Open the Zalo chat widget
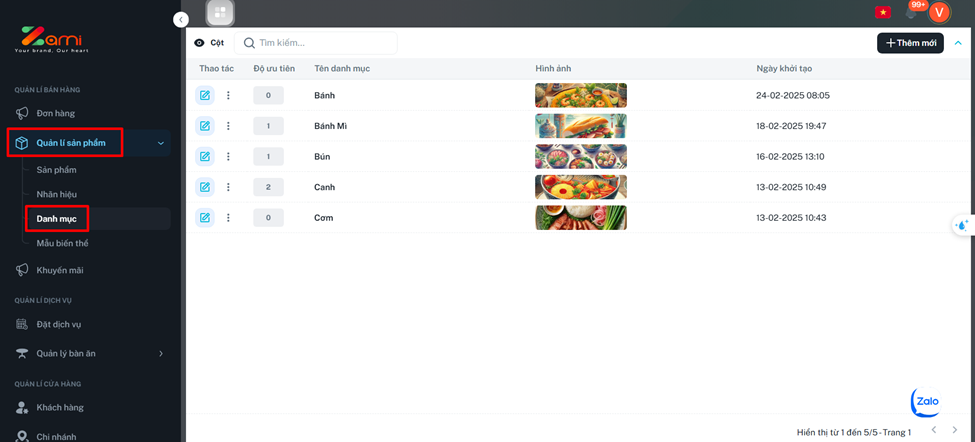 coord(925,402)
